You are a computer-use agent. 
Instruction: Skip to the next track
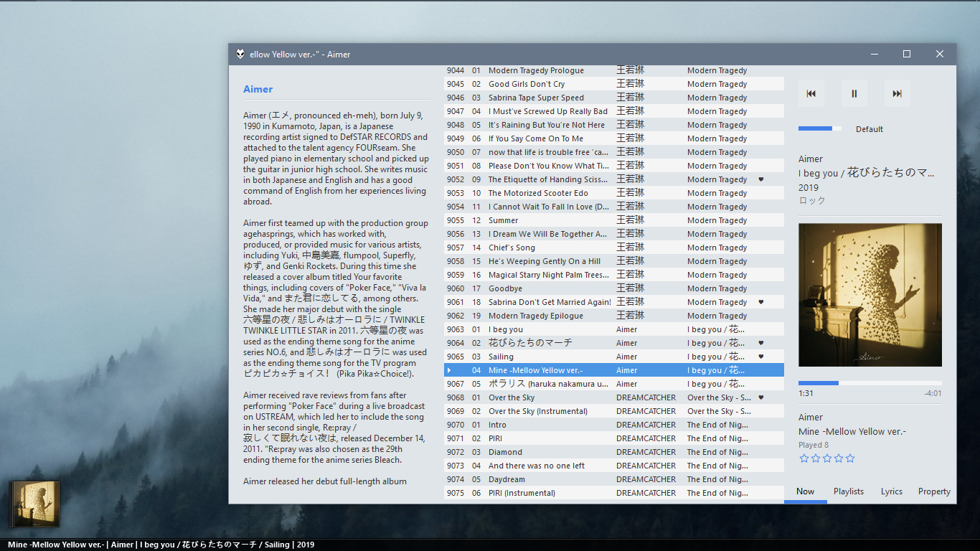pos(897,93)
